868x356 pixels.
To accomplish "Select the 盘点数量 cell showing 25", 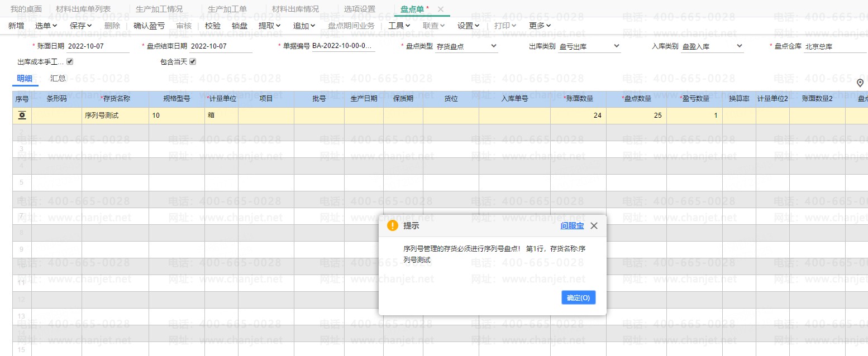I will (x=636, y=116).
